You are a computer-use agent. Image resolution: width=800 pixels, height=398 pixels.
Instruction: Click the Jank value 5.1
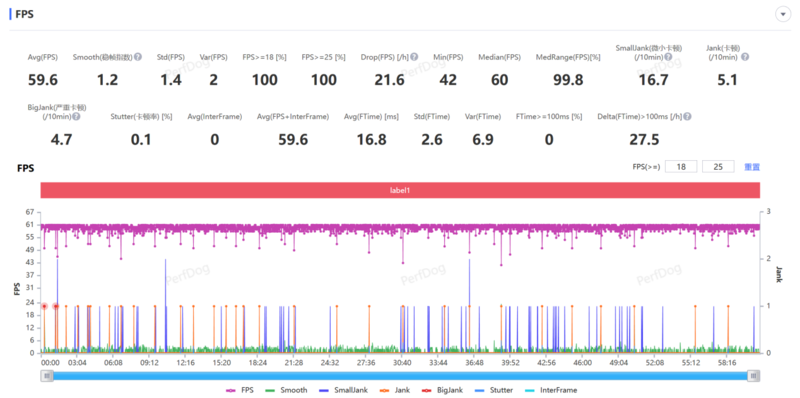(727, 80)
